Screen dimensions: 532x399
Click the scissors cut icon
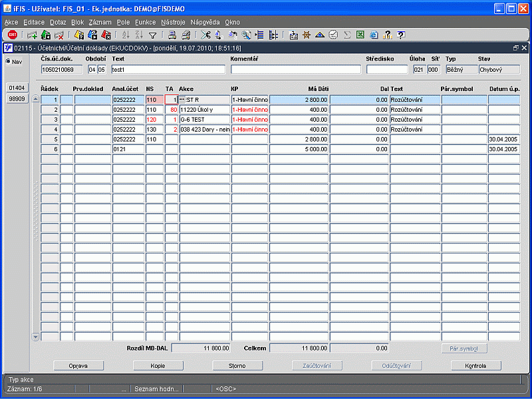pyautogui.click(x=205, y=35)
